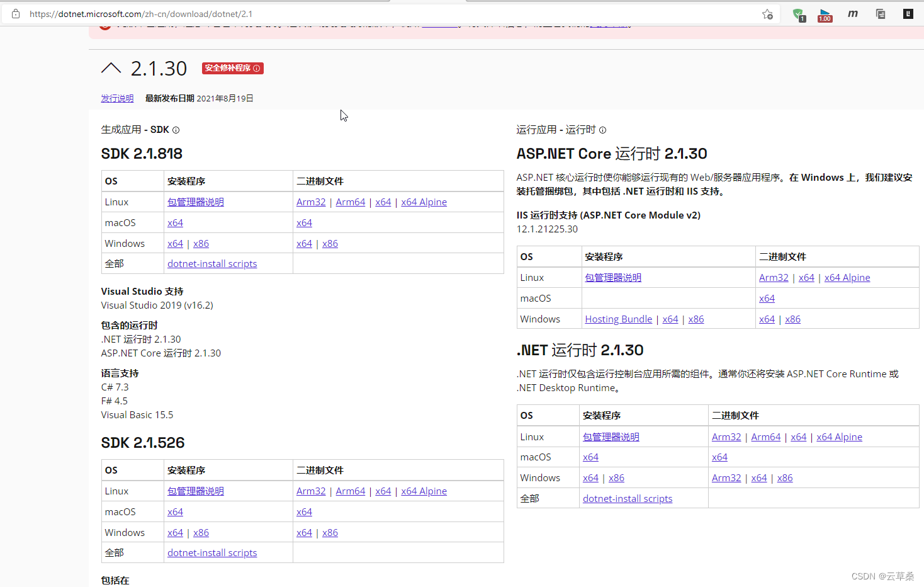Download ASP.NET Core Windows x86 installer
This screenshot has width=924, height=587.
[x=696, y=319]
